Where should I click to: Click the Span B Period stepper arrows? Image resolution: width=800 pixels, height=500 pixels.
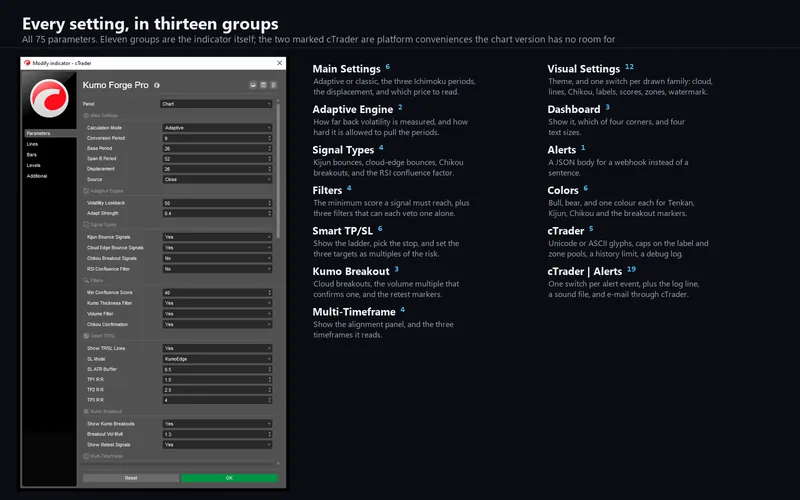point(269,159)
